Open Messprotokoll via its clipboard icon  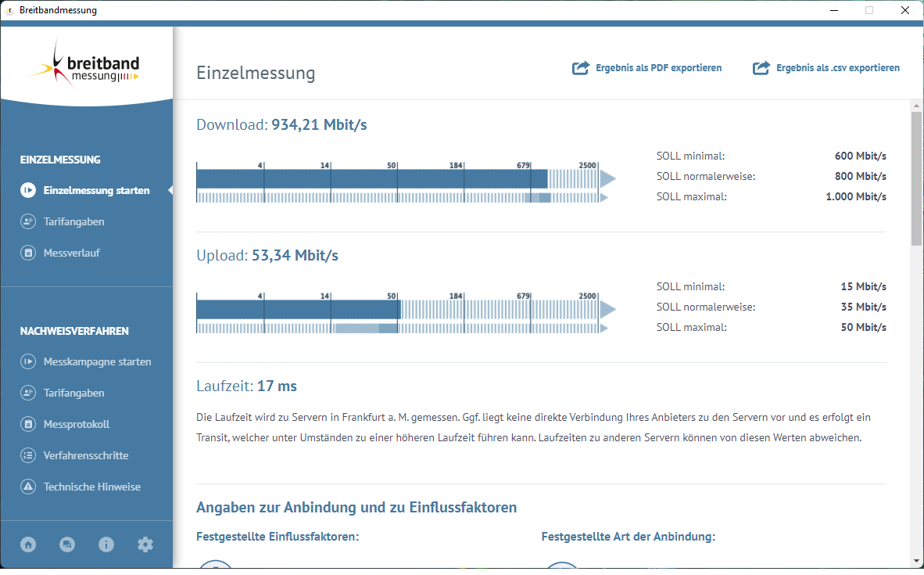tap(28, 424)
